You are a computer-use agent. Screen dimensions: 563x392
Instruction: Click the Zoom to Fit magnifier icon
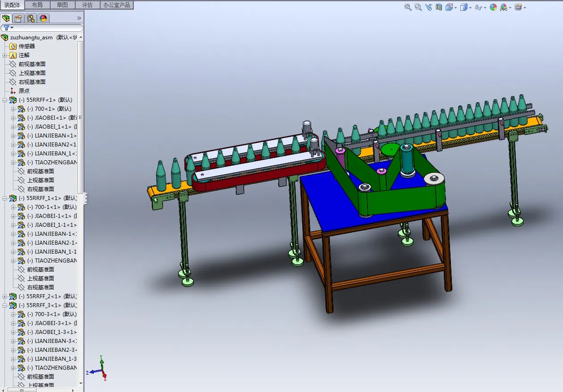pyautogui.click(x=408, y=7)
